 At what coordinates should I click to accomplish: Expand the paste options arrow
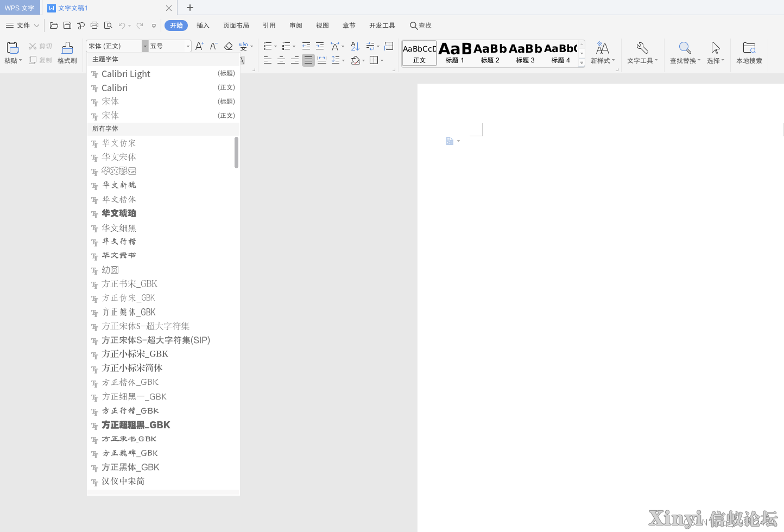pyautogui.click(x=21, y=60)
